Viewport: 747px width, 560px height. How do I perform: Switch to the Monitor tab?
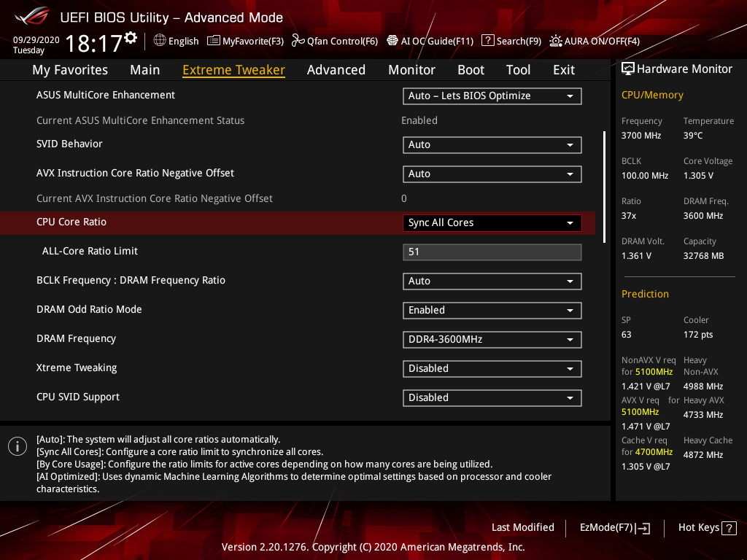click(x=411, y=70)
